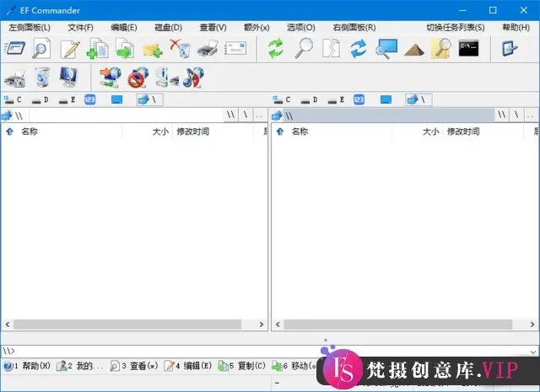The height and width of the screenshot is (392, 540).
Task: Select drive D in right panel
Action: point(309,100)
